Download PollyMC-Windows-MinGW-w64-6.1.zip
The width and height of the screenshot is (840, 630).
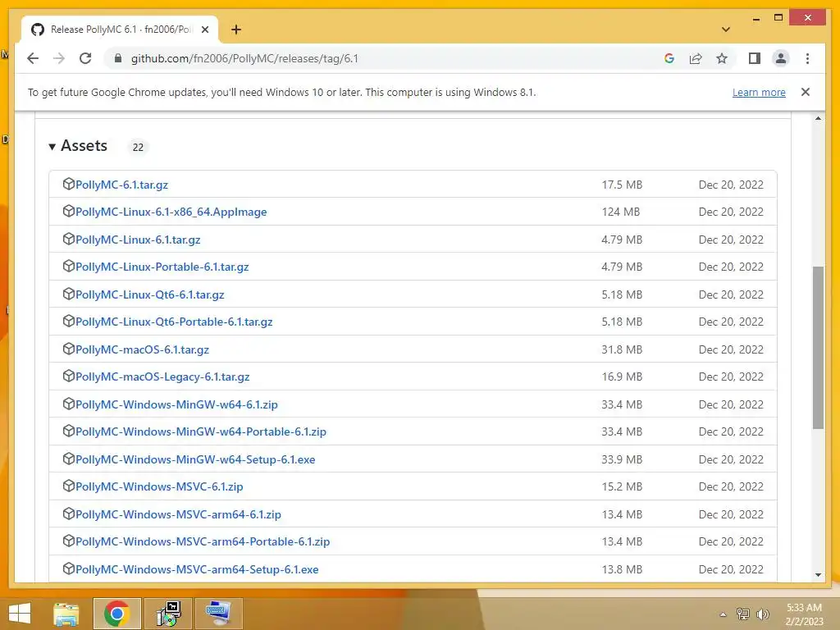tap(176, 404)
